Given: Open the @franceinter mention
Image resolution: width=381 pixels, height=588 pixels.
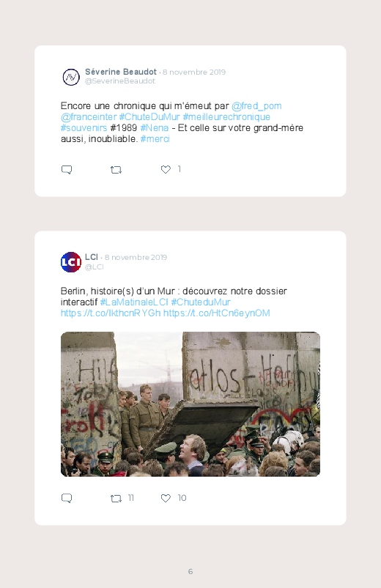Looking at the screenshot, I should (x=89, y=117).
